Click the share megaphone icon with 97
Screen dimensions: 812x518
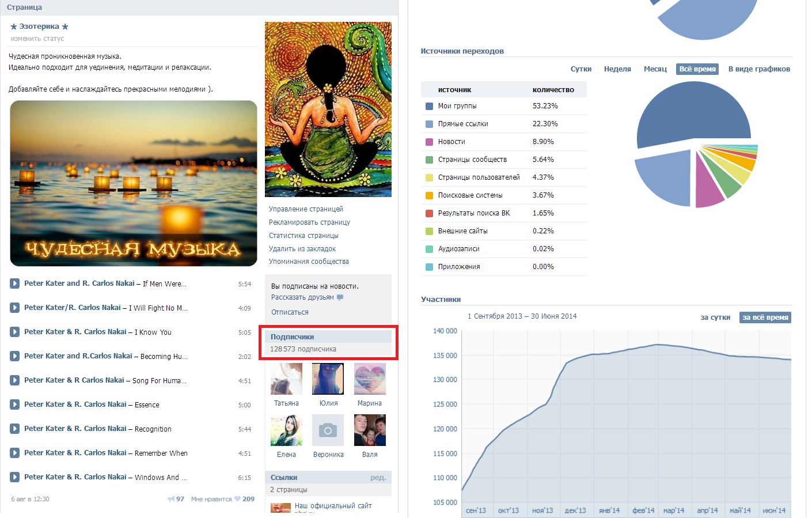(x=171, y=499)
